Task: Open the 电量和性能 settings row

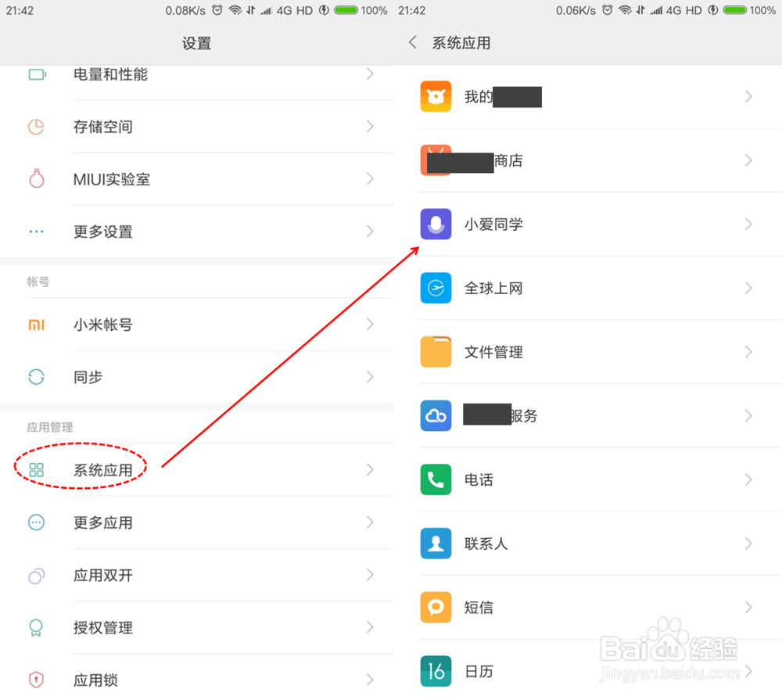Action: pos(196,75)
